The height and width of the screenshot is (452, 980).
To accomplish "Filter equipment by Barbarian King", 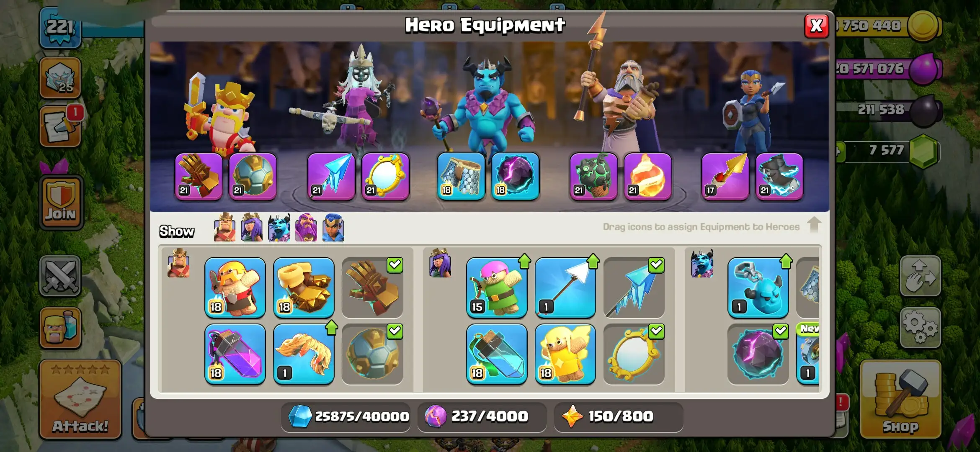I will click(224, 228).
